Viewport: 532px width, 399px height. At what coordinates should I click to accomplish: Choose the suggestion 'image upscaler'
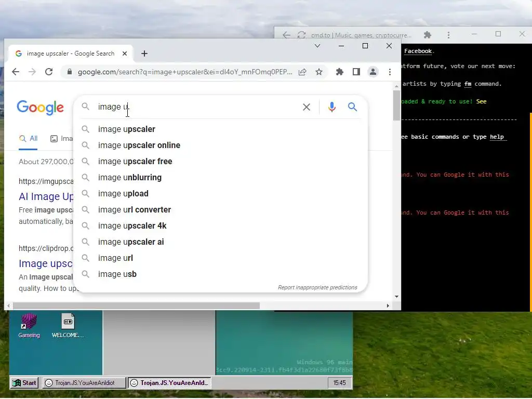coord(220,129)
